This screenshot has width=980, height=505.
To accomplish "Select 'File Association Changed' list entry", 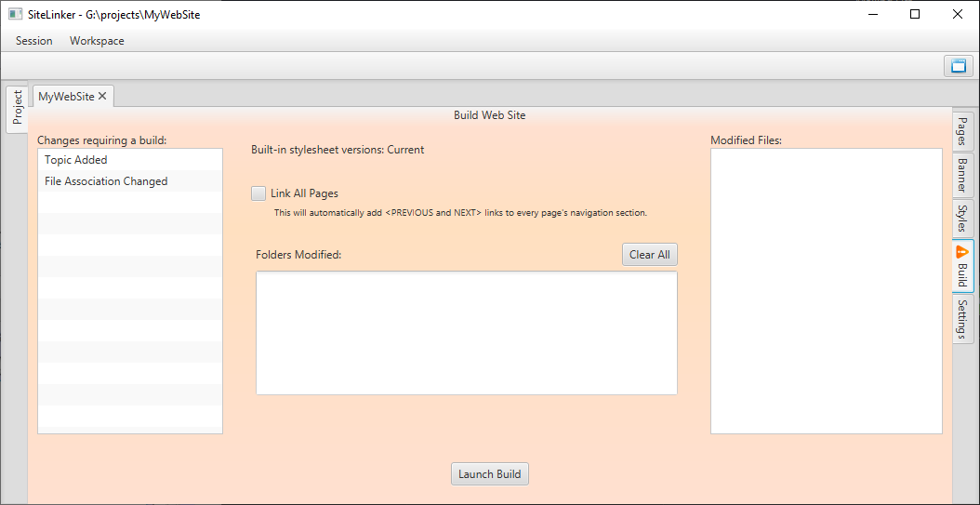I will pyautogui.click(x=106, y=181).
